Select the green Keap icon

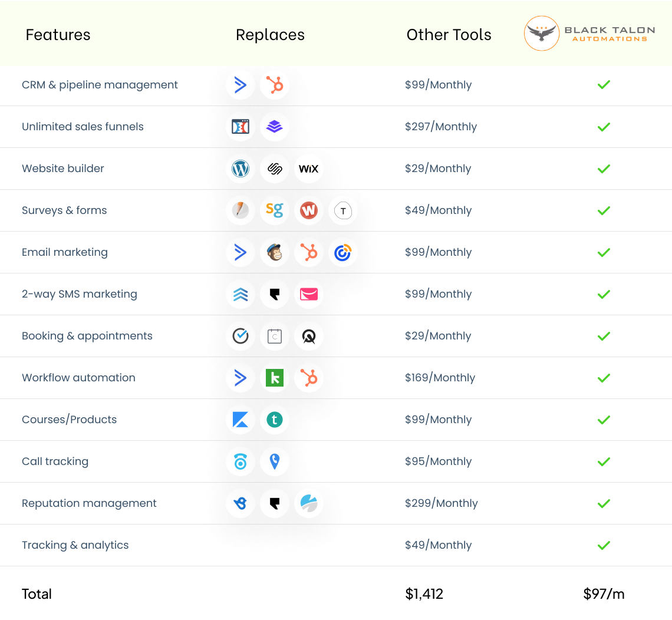[274, 378]
